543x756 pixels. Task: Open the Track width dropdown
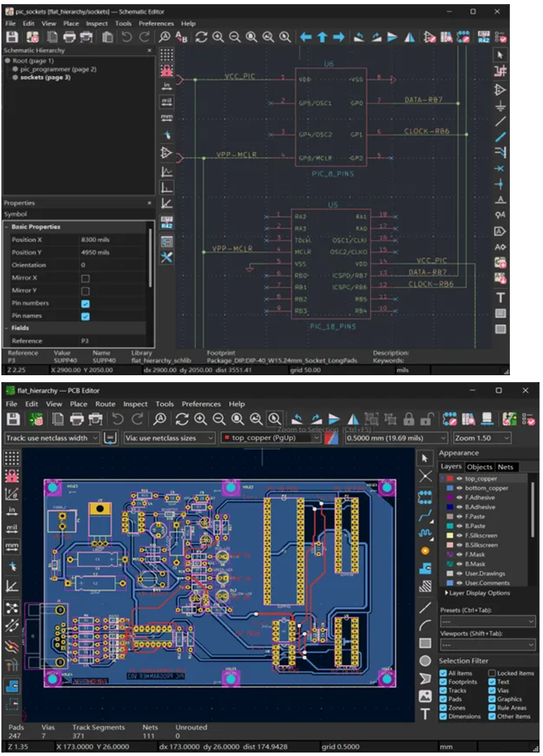pyautogui.click(x=52, y=438)
